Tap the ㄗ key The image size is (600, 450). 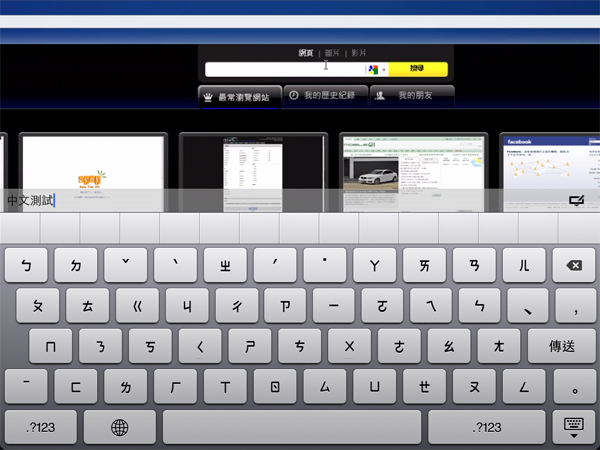click(x=285, y=306)
